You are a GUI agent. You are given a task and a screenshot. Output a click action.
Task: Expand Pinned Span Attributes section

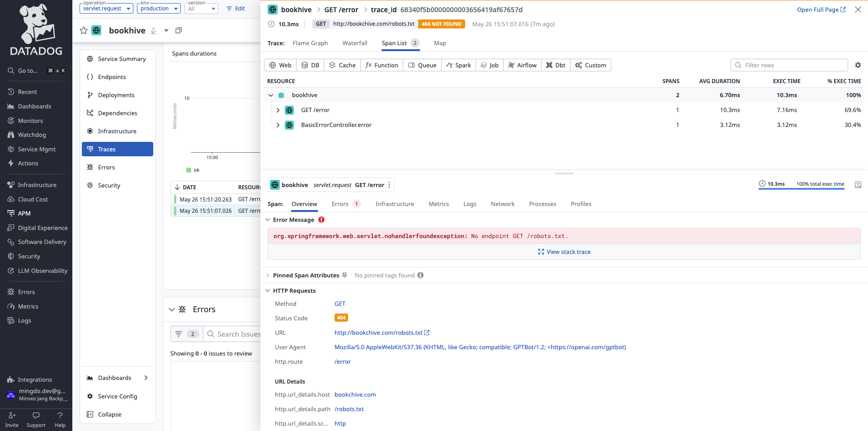click(268, 275)
